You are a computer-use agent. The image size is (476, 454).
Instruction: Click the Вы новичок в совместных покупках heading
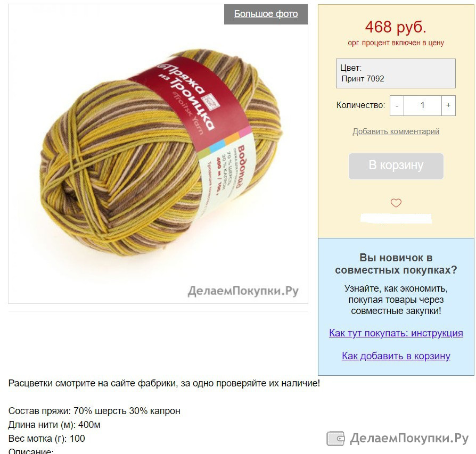(396, 263)
